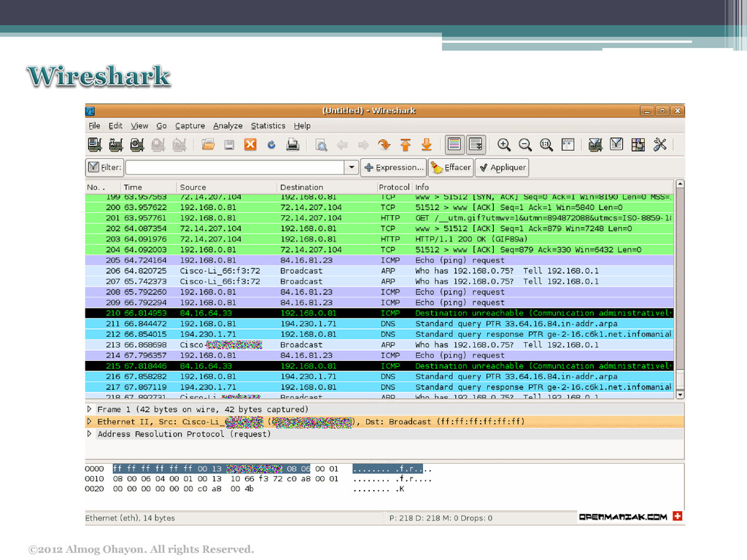The height and width of the screenshot is (560, 747).
Task: Sort by the No. column header
Action: (102, 187)
